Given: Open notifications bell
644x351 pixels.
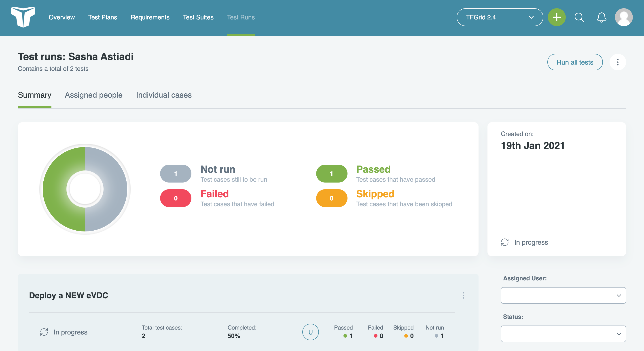Looking at the screenshot, I should (602, 17).
